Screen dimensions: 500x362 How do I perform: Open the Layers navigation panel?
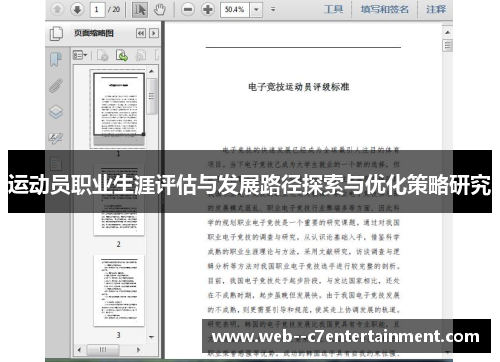coord(56,112)
